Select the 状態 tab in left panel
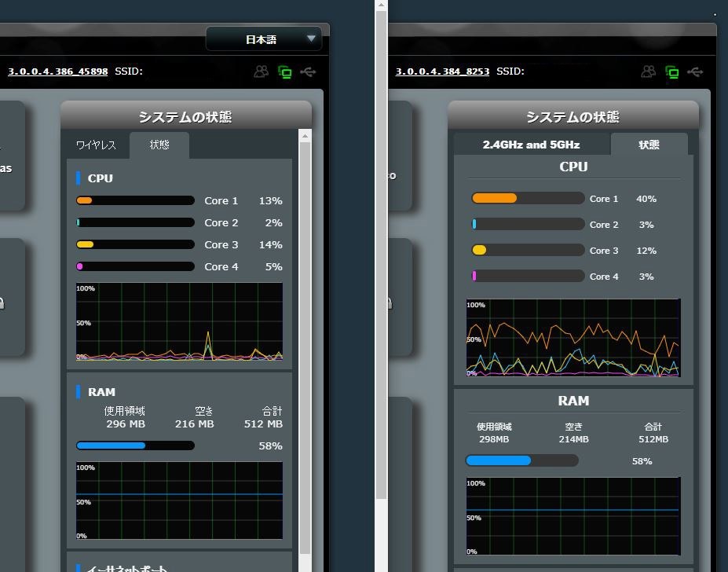 click(x=159, y=145)
